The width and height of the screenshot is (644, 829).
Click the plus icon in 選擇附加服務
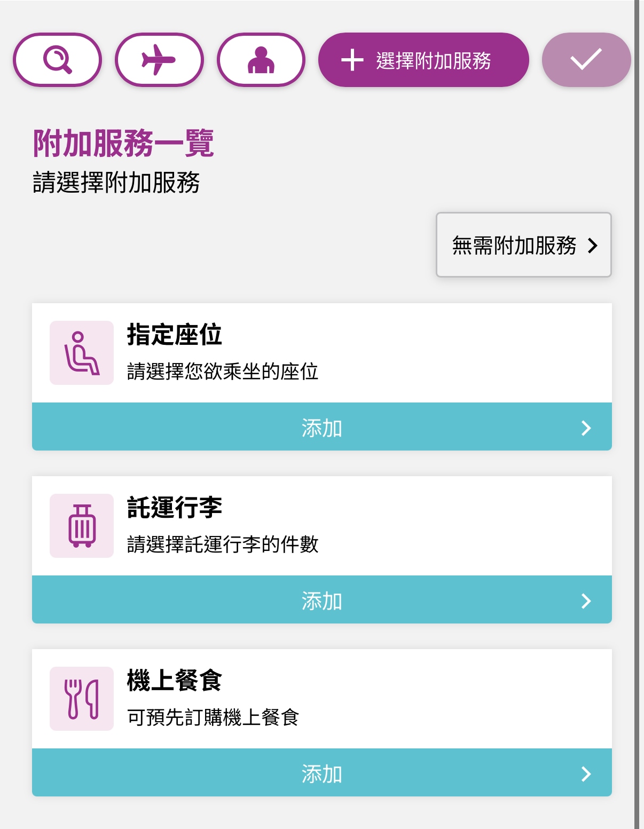[x=352, y=60]
